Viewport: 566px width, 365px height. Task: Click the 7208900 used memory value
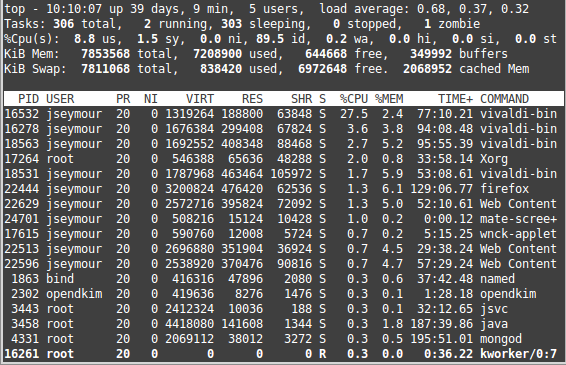click(217, 54)
